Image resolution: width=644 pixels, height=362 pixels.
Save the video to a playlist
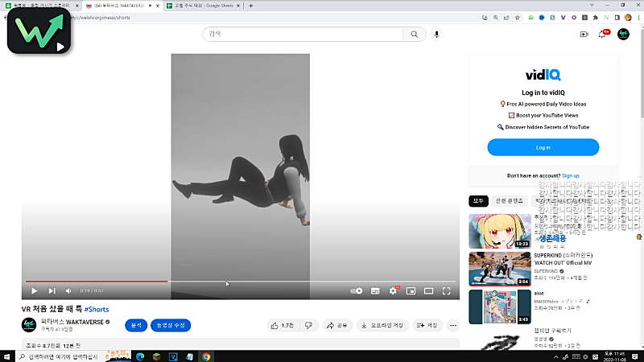click(427, 326)
